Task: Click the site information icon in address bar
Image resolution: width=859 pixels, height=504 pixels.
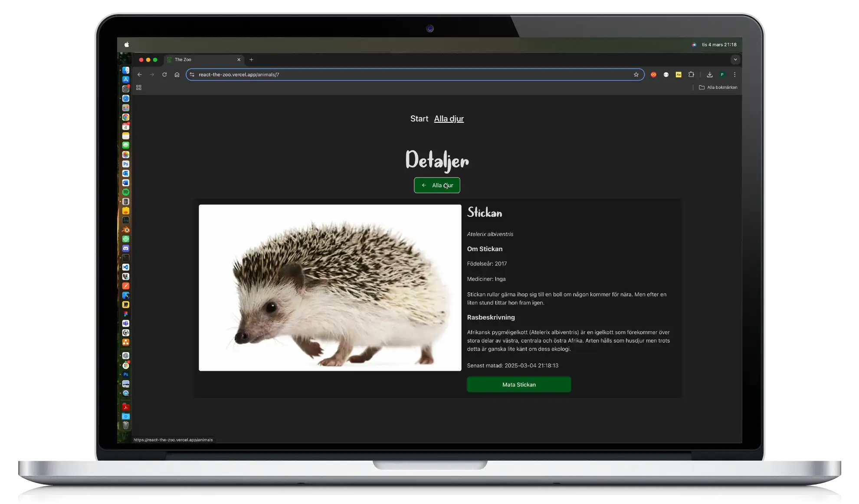Action: (192, 75)
